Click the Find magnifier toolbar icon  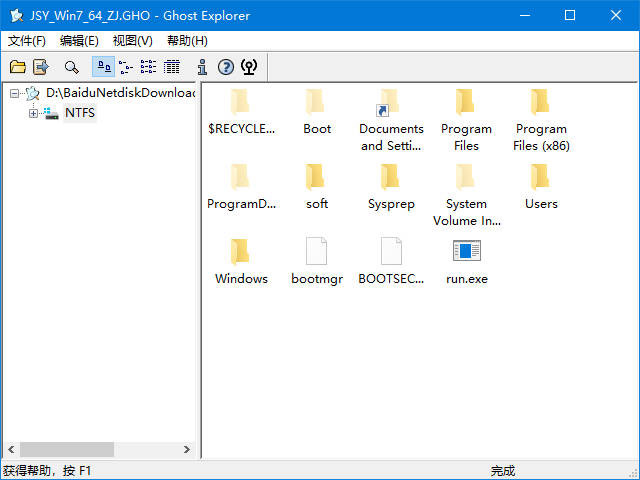pyautogui.click(x=72, y=67)
